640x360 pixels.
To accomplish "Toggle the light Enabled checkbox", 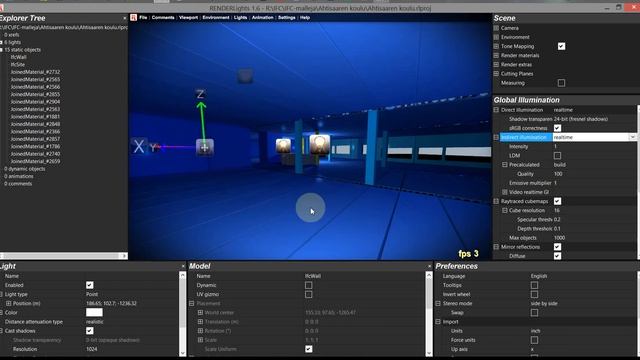I will (x=89, y=285).
